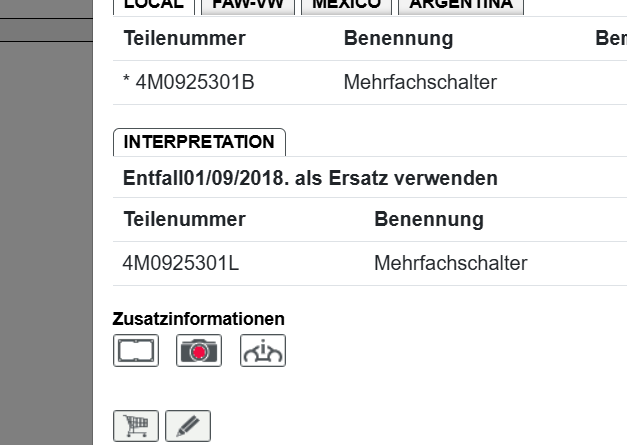Click Benennung header in the Interpretation table
The width and height of the screenshot is (627, 445).
point(428,219)
